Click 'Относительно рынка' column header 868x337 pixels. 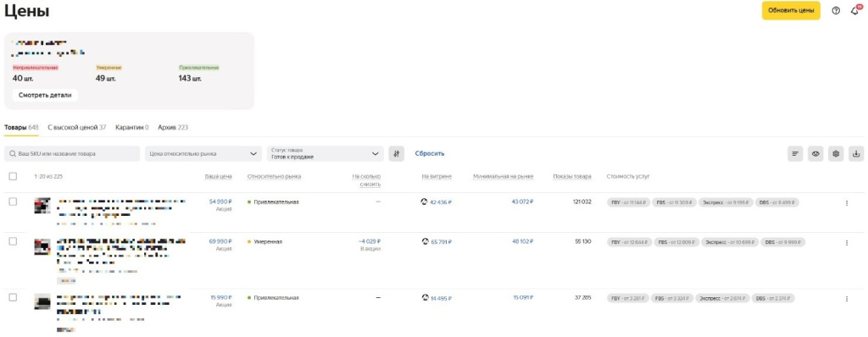274,176
